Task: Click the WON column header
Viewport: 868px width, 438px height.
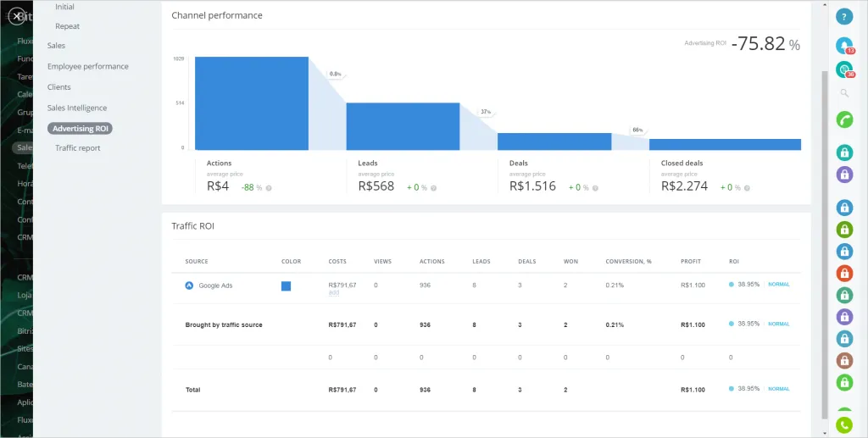Action: [570, 262]
